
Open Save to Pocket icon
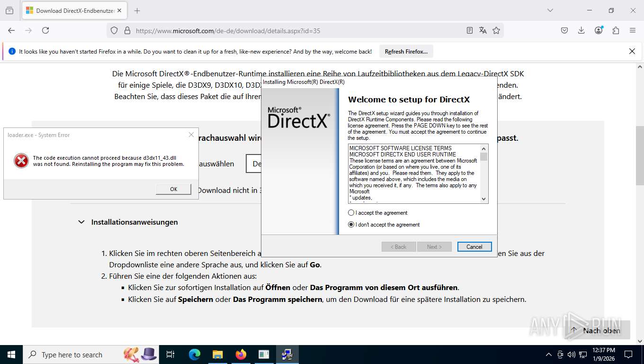click(564, 30)
